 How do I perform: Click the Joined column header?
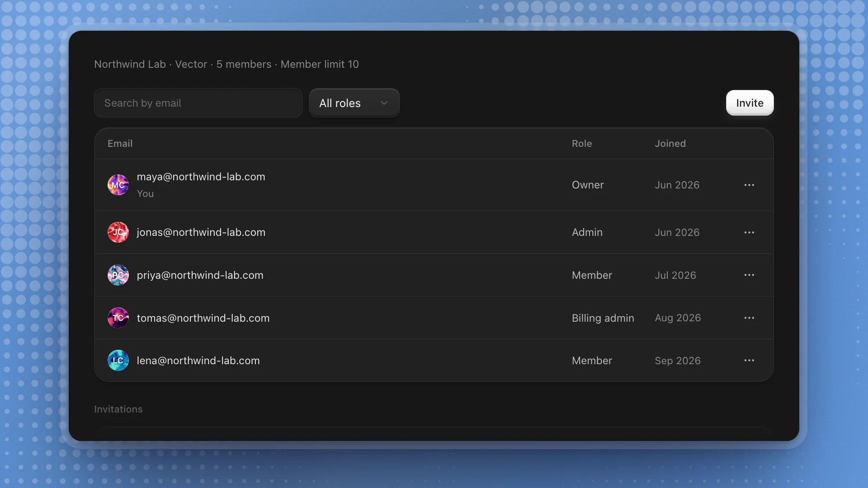pos(670,144)
